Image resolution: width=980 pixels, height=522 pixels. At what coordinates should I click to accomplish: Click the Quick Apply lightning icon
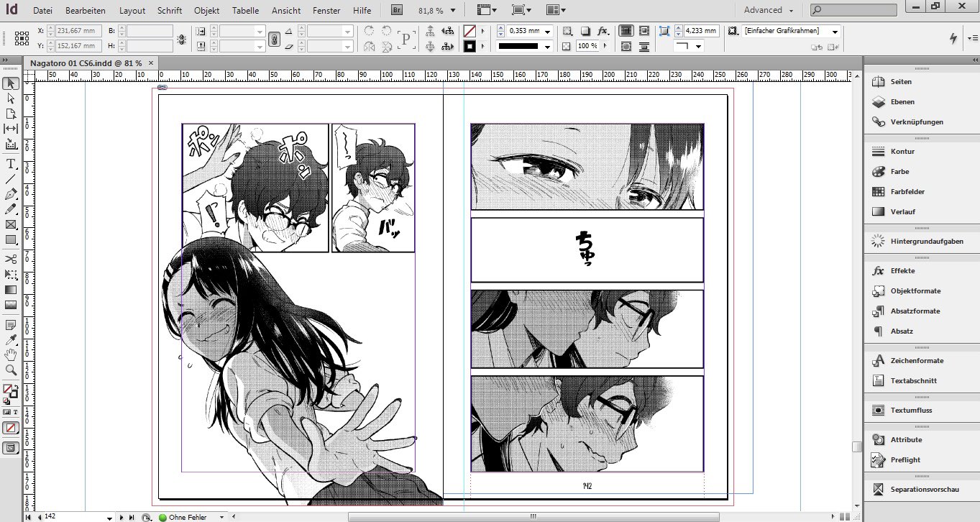pos(954,38)
